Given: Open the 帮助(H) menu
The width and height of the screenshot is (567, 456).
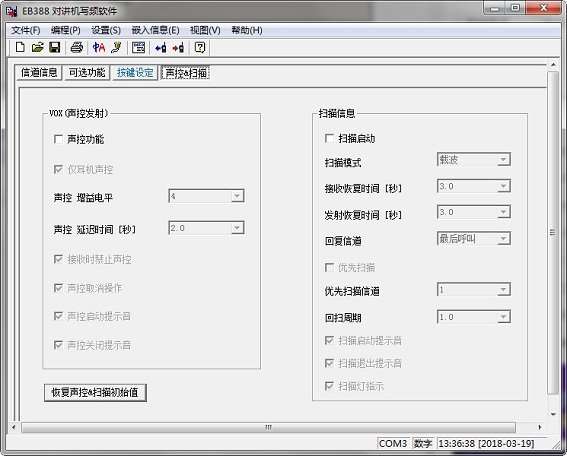Looking at the screenshot, I should tap(247, 30).
